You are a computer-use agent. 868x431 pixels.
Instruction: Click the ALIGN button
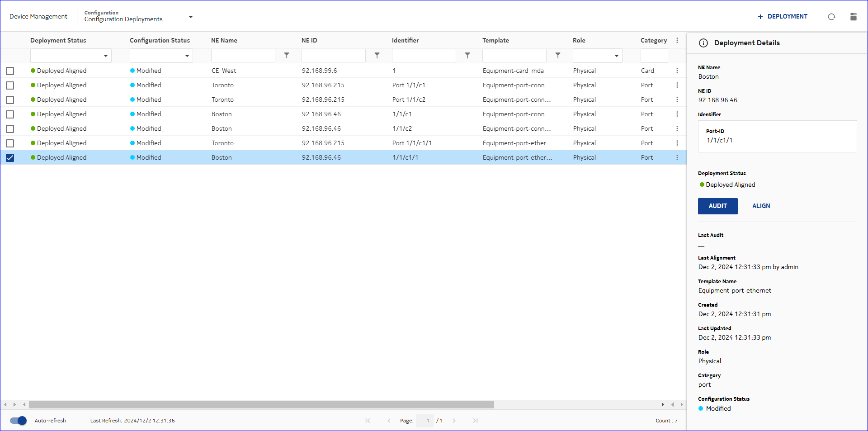point(761,206)
